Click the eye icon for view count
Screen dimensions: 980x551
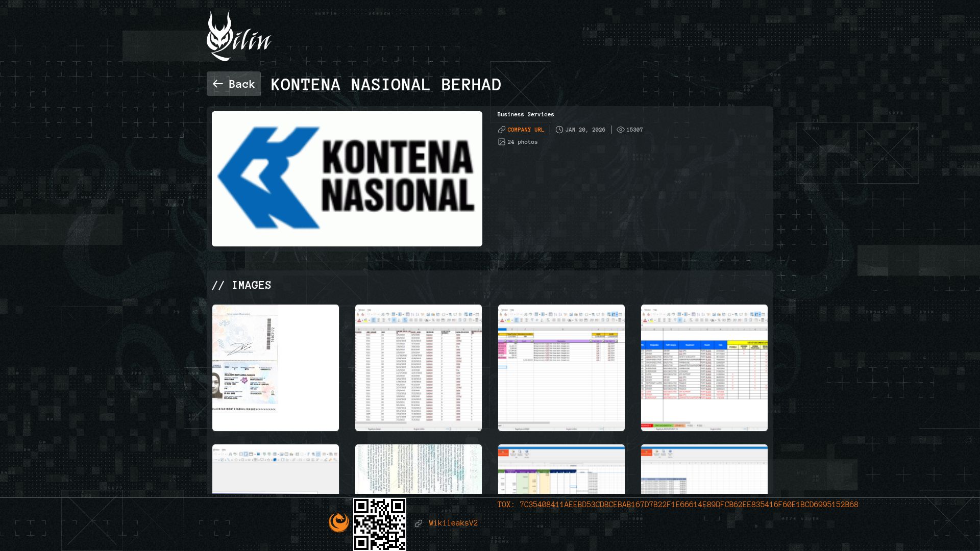[620, 130]
